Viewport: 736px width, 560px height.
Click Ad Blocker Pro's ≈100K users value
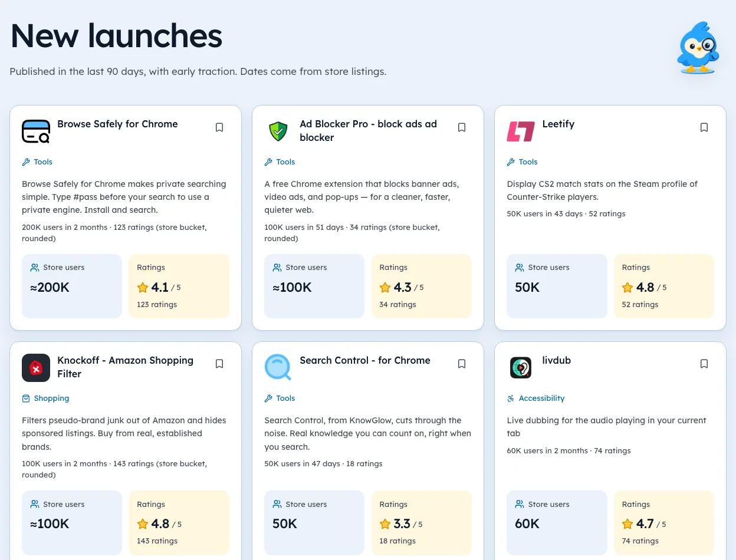[292, 288]
